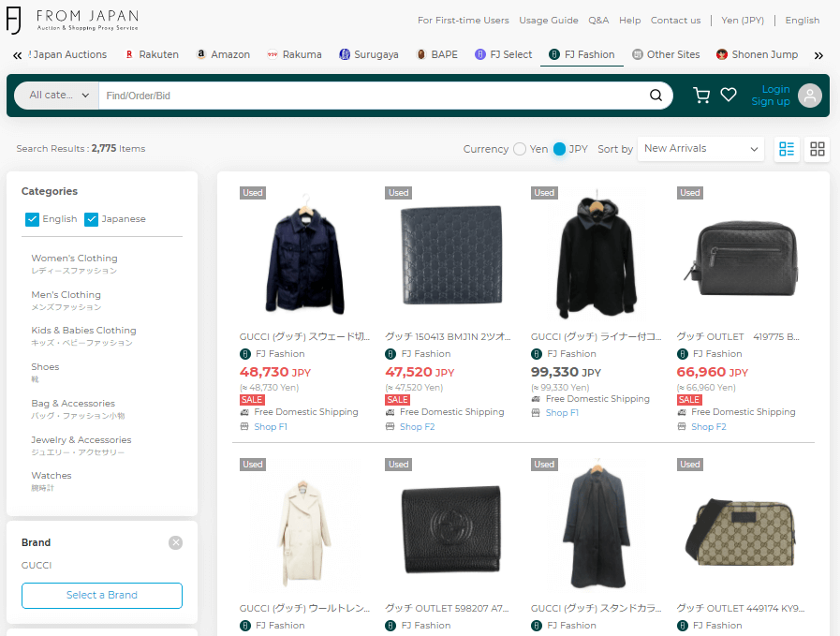Switch to list view layout icon
Screen dimensions: 840x636
point(787,149)
